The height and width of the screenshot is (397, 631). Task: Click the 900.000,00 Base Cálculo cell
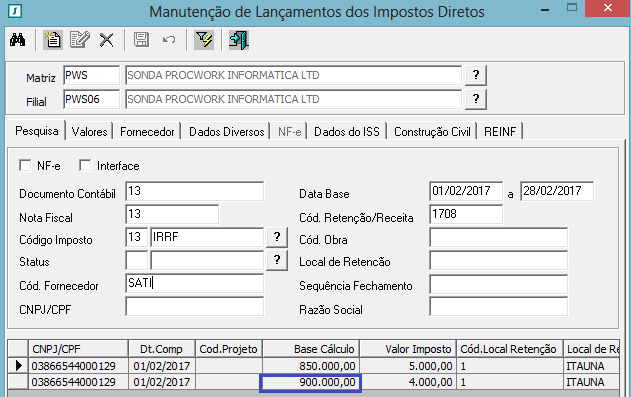[311, 383]
